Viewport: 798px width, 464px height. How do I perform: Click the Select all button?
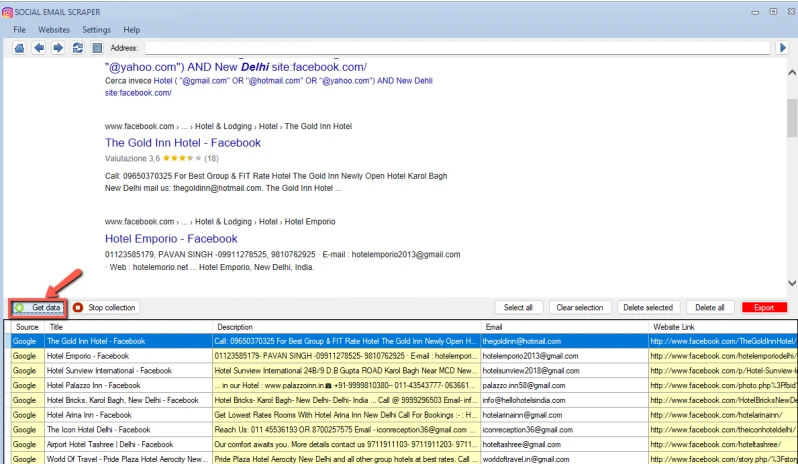(x=518, y=307)
